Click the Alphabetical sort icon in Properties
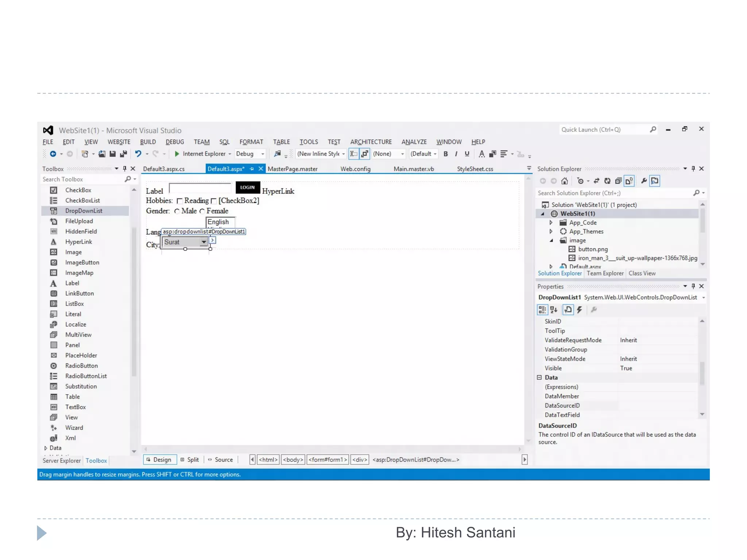 [554, 310]
